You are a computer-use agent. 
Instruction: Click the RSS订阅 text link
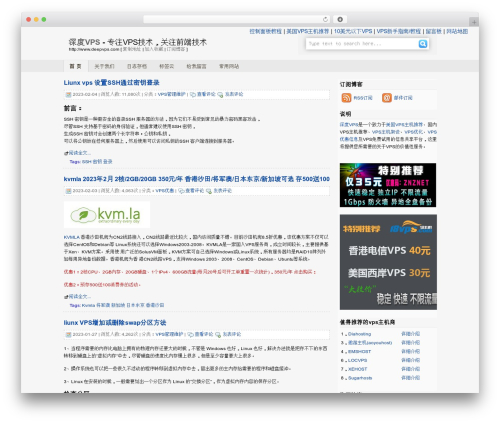pos(363,98)
